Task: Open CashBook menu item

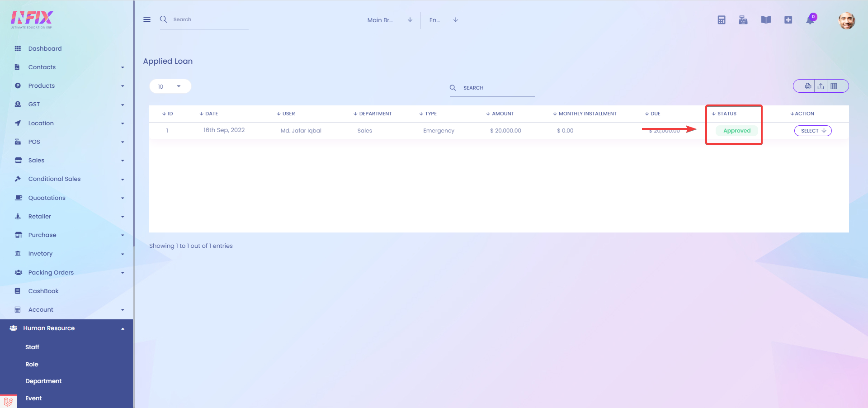Action: pyautogui.click(x=43, y=291)
